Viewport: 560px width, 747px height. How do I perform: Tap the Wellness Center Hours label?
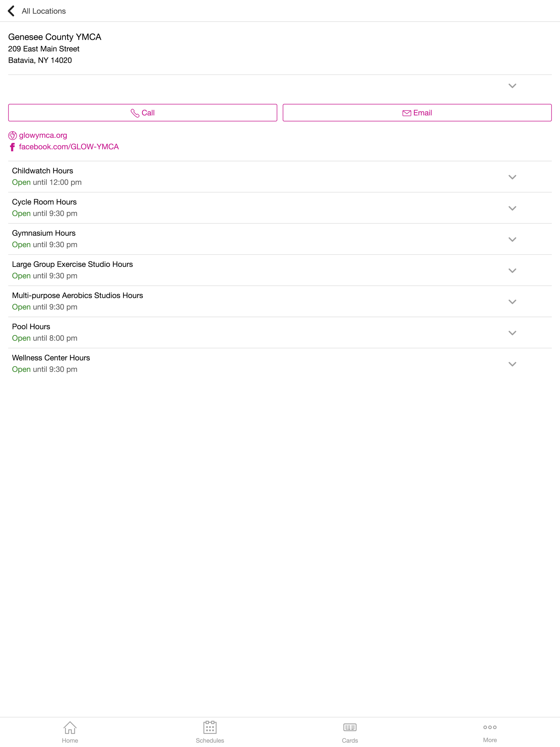click(x=51, y=358)
